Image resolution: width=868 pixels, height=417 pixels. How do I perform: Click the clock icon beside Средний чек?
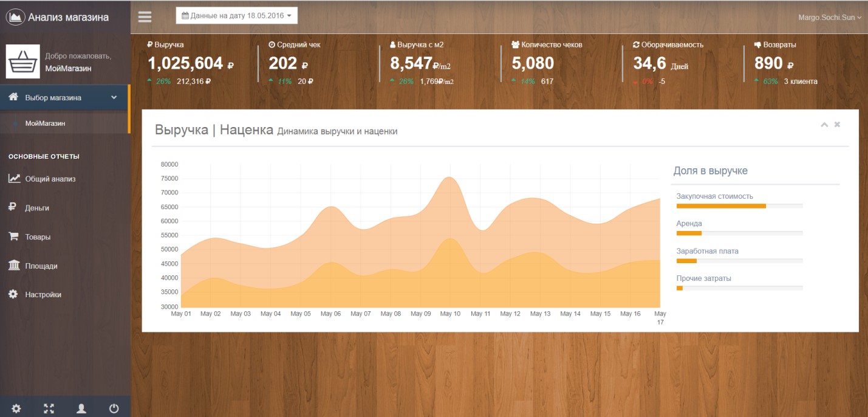coord(272,45)
